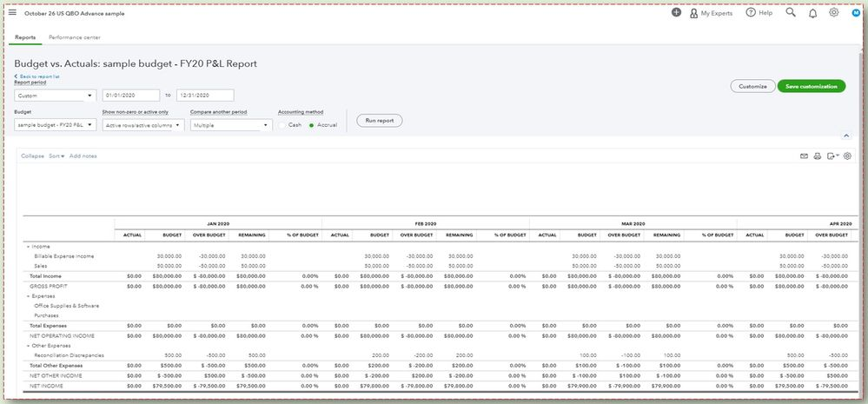Open the Budget selection dropdown
The image size is (868, 404).
[54, 125]
